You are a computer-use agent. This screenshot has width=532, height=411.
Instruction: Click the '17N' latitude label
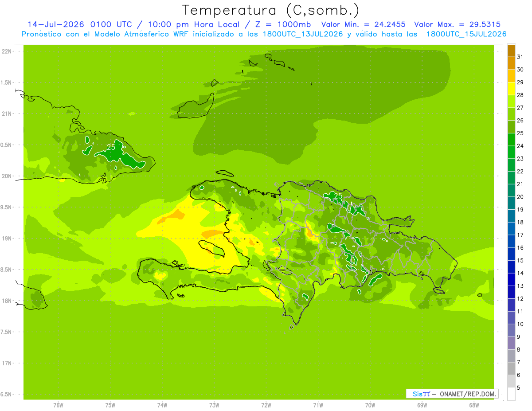7,363
